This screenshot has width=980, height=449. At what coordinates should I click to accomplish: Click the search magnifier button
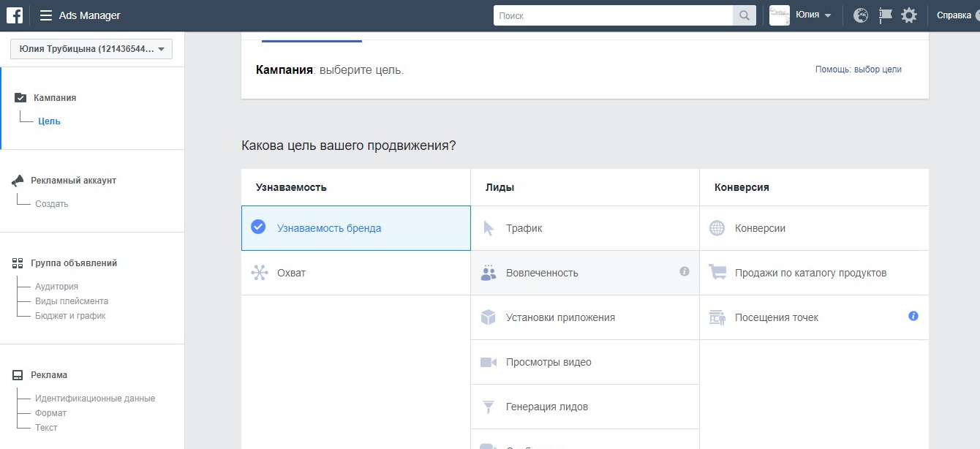[744, 15]
